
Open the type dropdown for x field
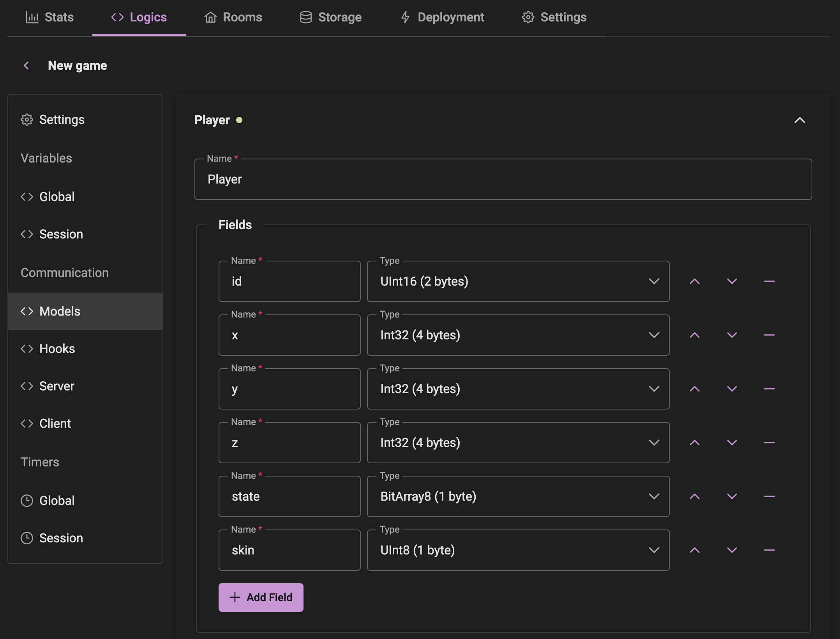point(518,335)
